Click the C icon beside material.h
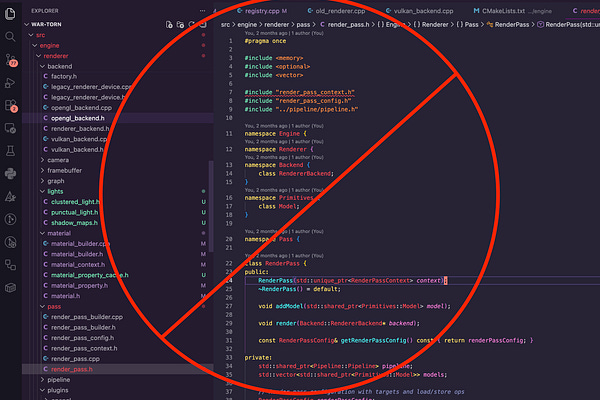This screenshot has width=600, height=400. point(46,296)
